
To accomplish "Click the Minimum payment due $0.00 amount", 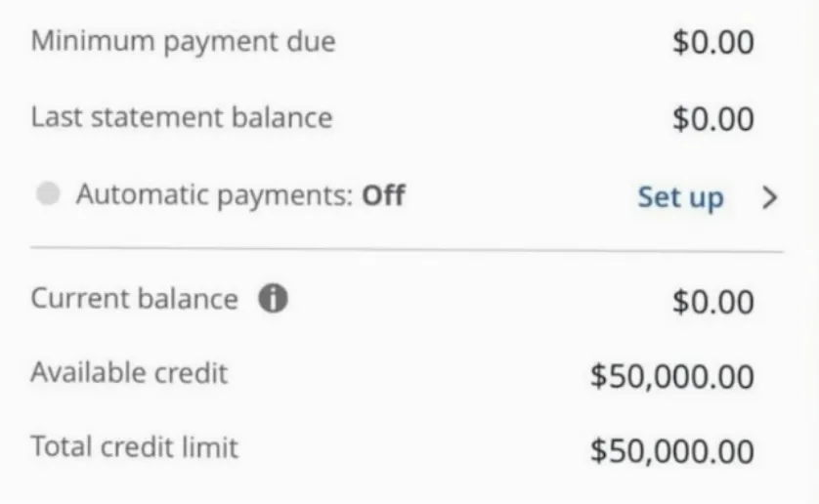I will pos(713,42).
